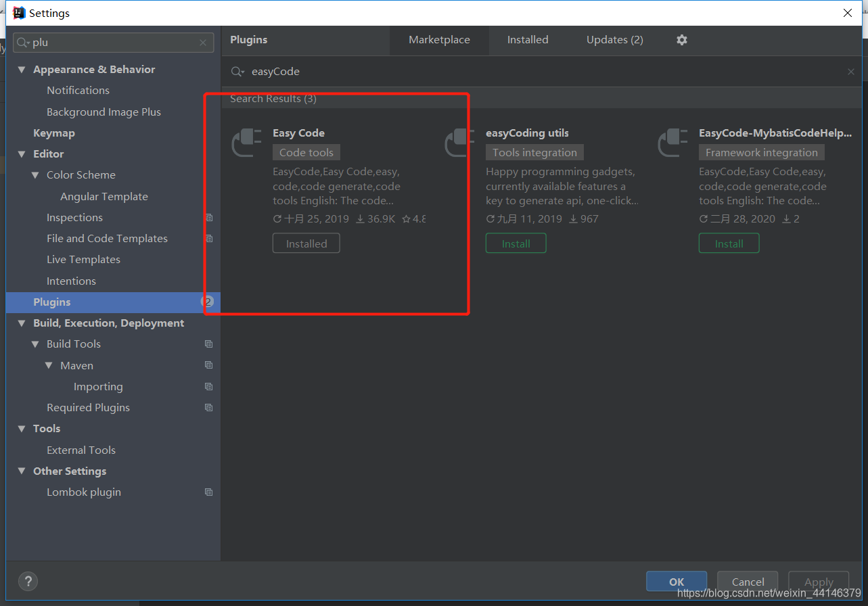Open the Updates (2) tab
Screen dimensions: 868x606
(614, 40)
